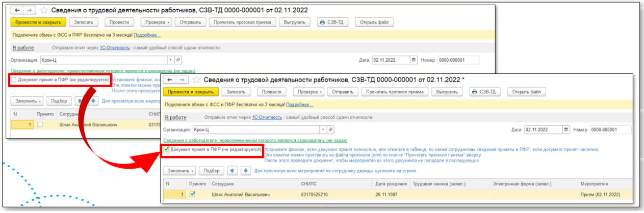Click the 'В работе' status link in front window
This screenshot has height=213, width=644.
173,117
